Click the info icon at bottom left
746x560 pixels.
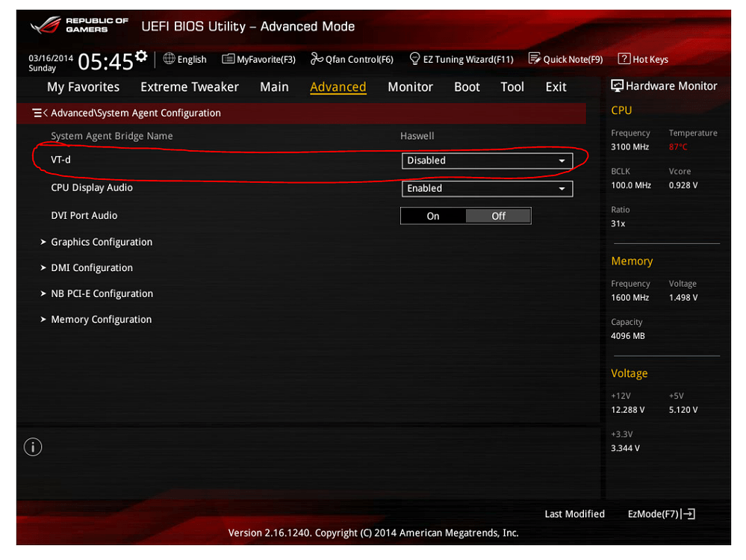[32, 447]
